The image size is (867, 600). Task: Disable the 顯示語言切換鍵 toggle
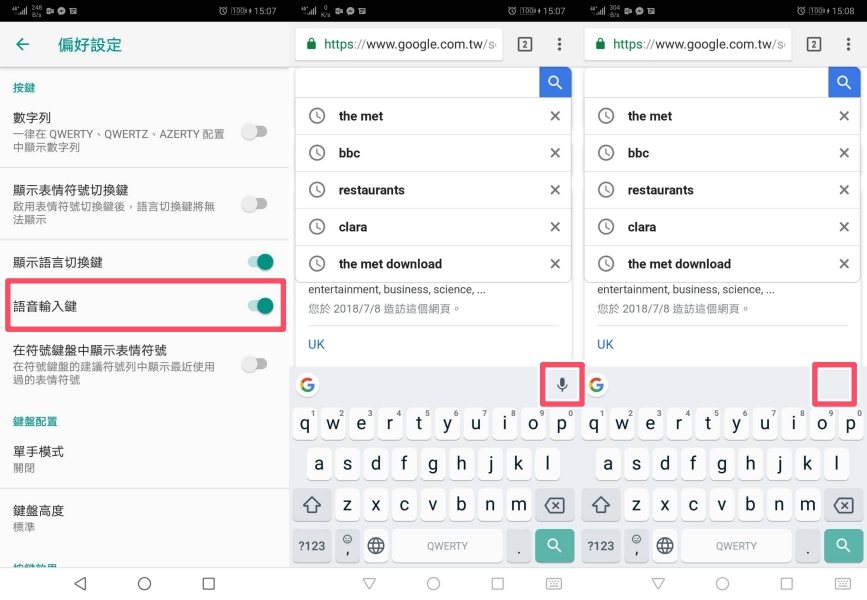261,260
